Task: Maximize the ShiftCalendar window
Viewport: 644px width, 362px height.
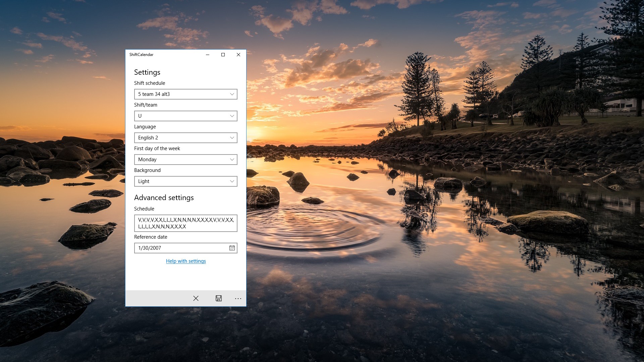Action: 223,55
